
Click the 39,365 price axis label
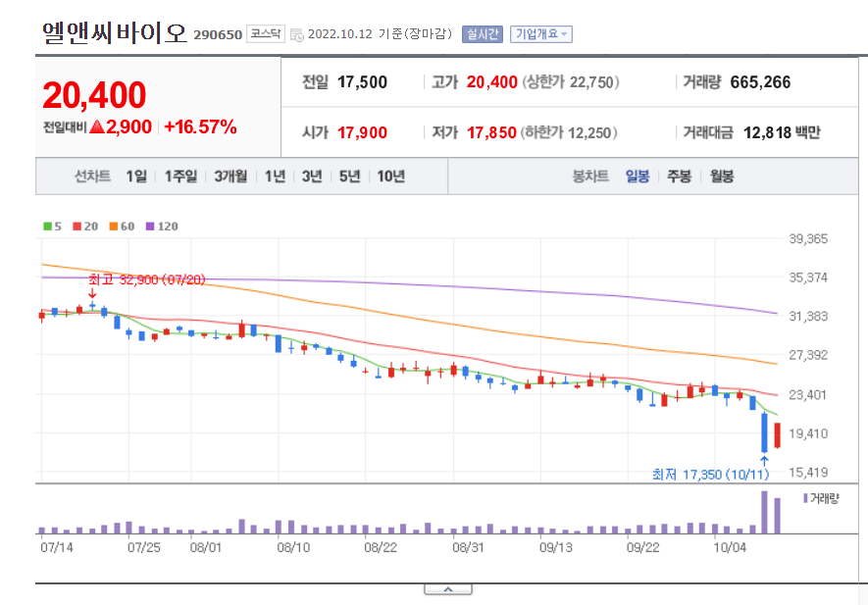point(807,239)
